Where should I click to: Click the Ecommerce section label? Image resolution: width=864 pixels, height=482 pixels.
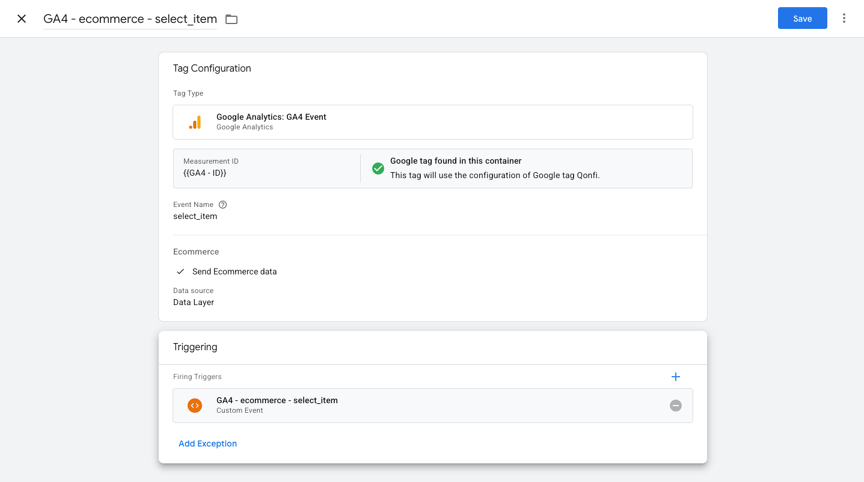coord(196,252)
